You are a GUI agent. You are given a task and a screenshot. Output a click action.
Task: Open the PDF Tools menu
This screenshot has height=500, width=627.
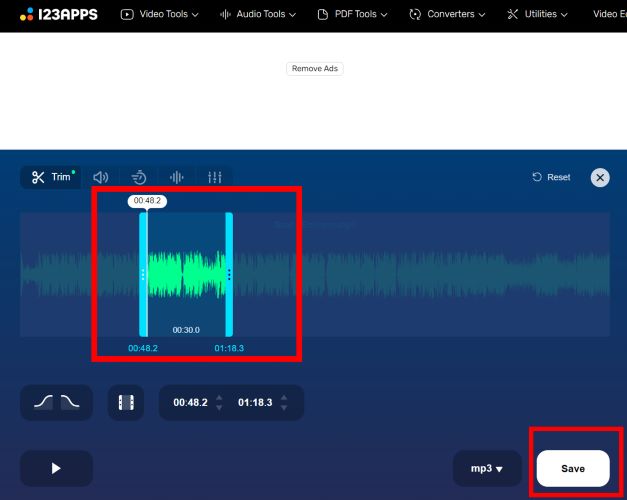[352, 14]
